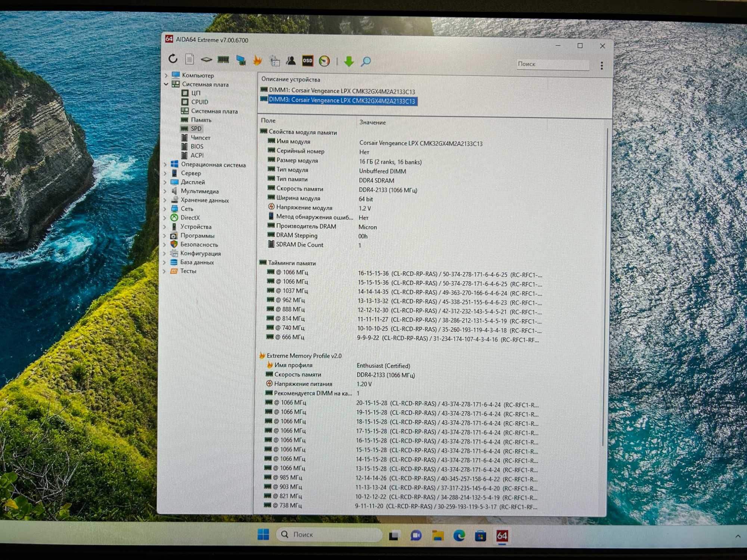This screenshot has width=747, height=560.
Task: Select the Серийный номер row
Action: tap(319, 151)
